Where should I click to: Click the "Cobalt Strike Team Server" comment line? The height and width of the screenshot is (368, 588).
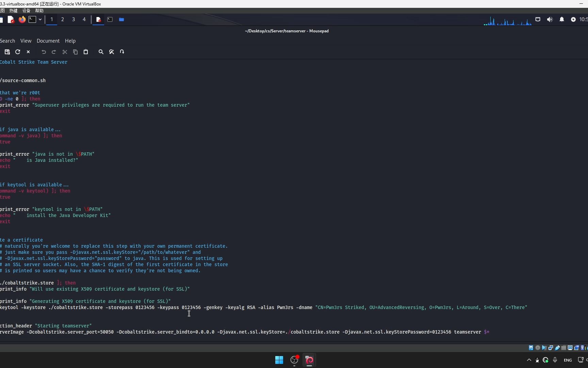34,62
